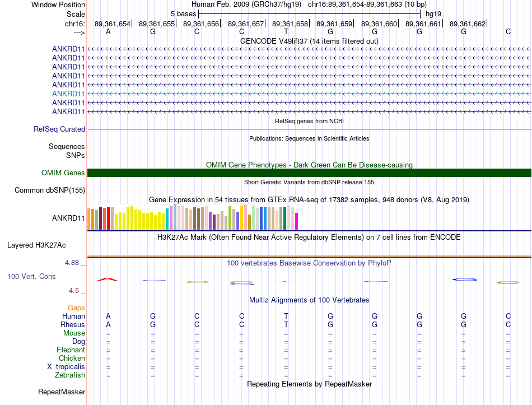Open the GENCODE V49lift37 track title
Image resolution: width=532 pixels, height=405 pixels.
coord(309,41)
